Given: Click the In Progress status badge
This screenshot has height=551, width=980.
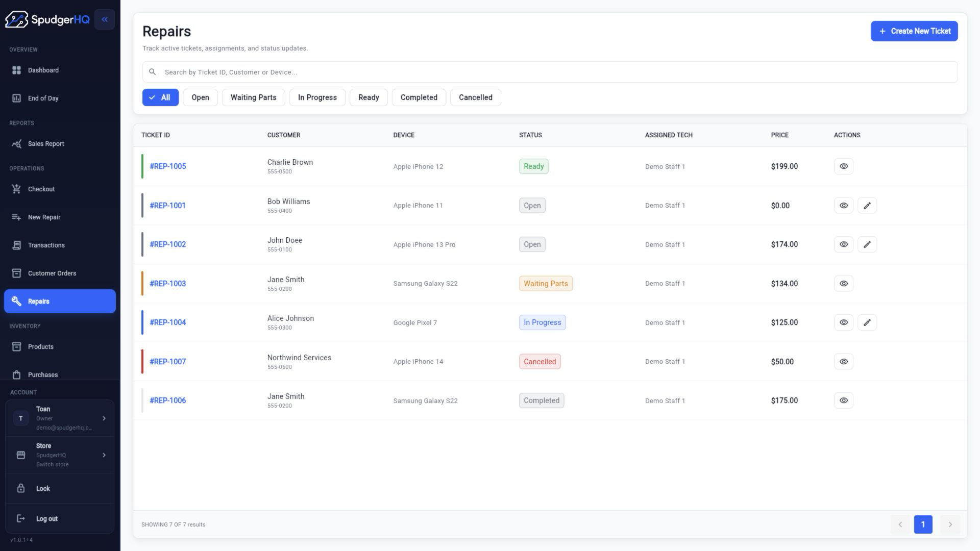Looking at the screenshot, I should (542, 322).
